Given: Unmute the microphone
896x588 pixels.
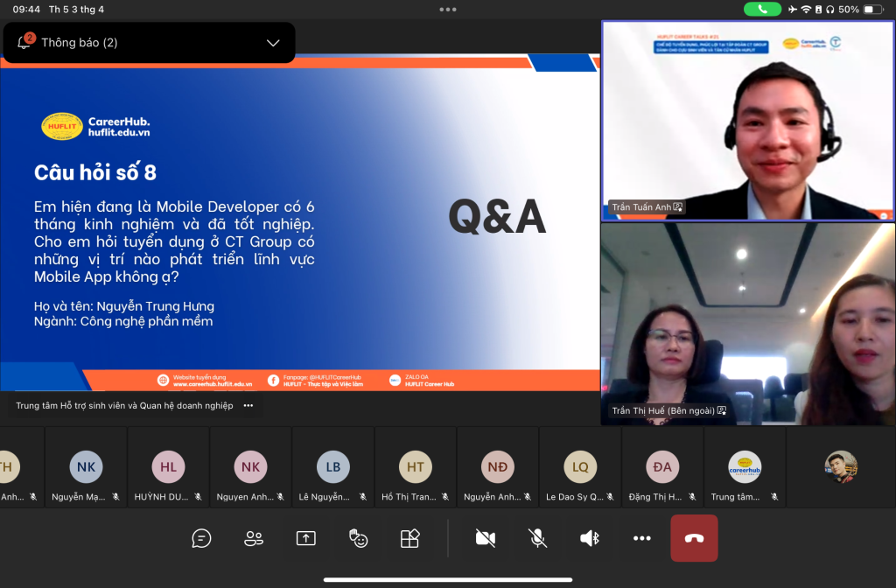Looking at the screenshot, I should pyautogui.click(x=538, y=538).
